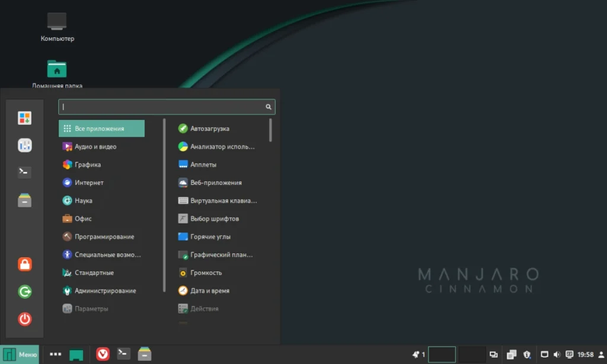
Task: Launch Vivaldi browser from the panel
Action: pyautogui.click(x=103, y=354)
